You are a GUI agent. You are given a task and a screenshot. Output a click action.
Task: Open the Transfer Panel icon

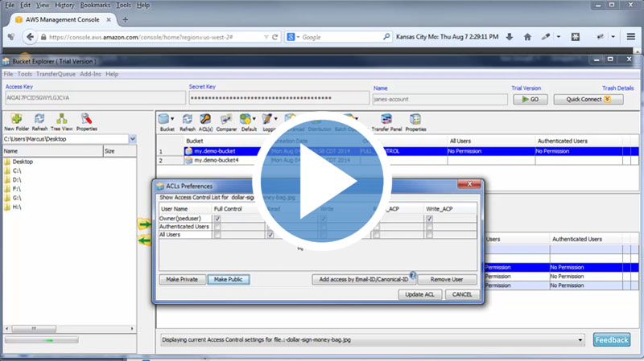(x=386, y=121)
